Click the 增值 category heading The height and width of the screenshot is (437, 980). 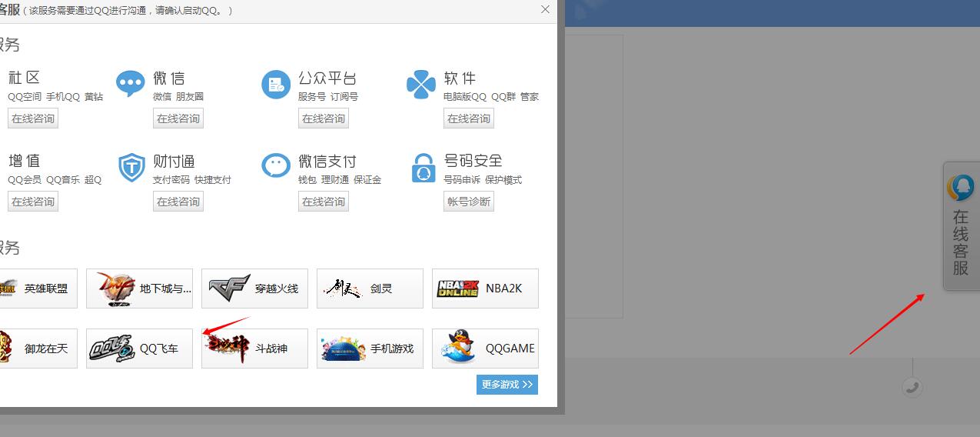[24, 161]
